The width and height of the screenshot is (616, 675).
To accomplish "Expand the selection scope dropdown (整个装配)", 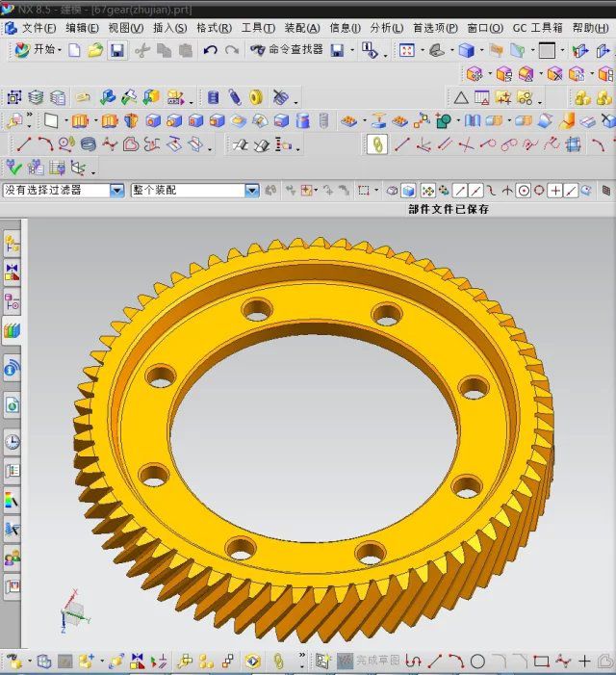I will coord(251,191).
